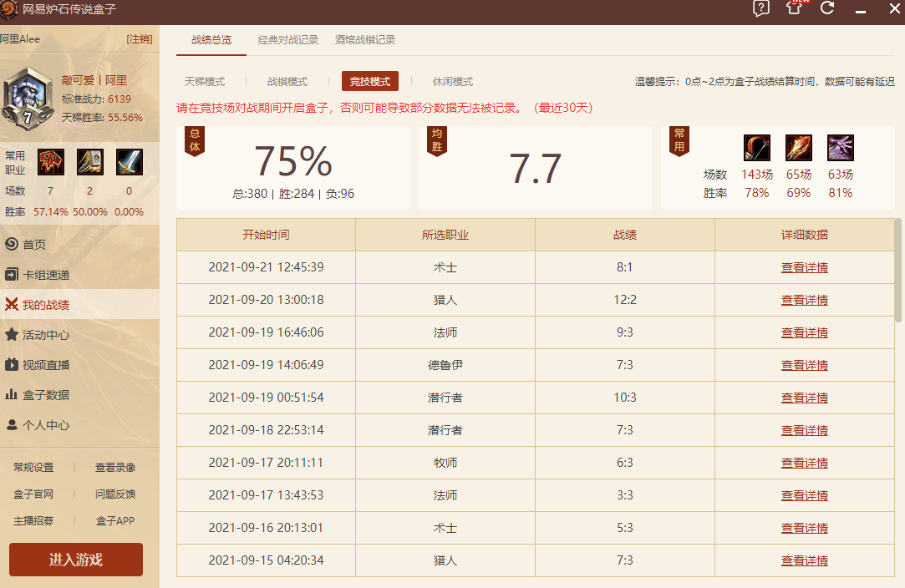Click the 天梯胜率: 55.56% text
This screenshot has width=905, height=588.
102,118
